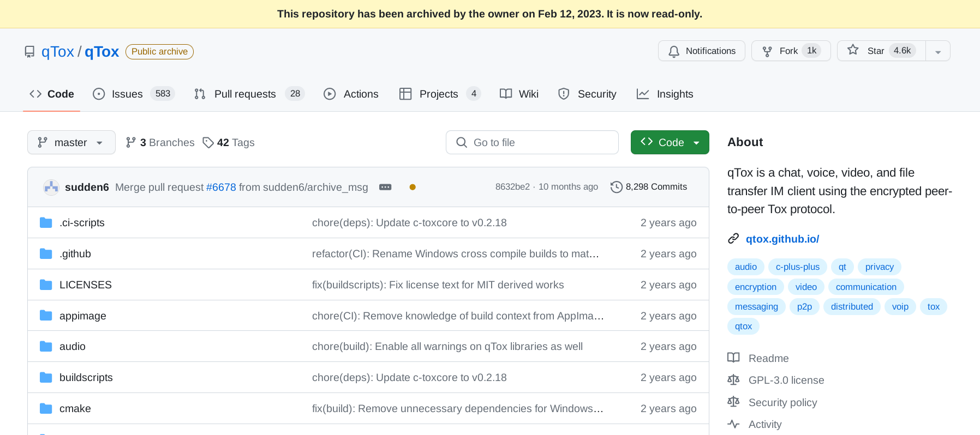This screenshot has width=980, height=435.
Task: Select the c-plus-plus topic tag
Action: (x=798, y=267)
